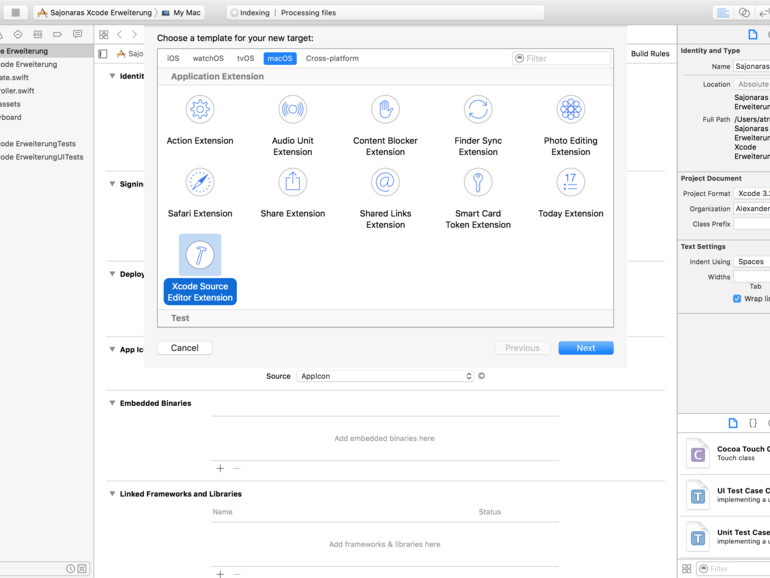The width and height of the screenshot is (770, 578).
Task: Open the test navigator icon
Action: point(18,34)
